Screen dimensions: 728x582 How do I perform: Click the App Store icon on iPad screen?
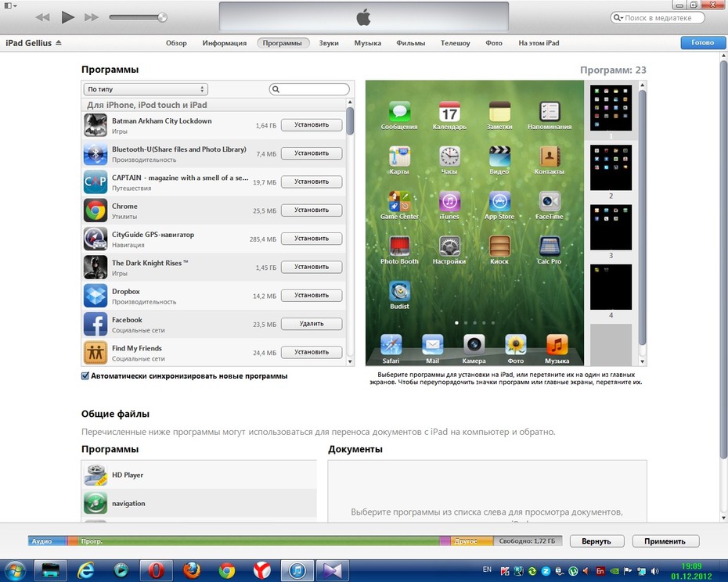point(499,202)
